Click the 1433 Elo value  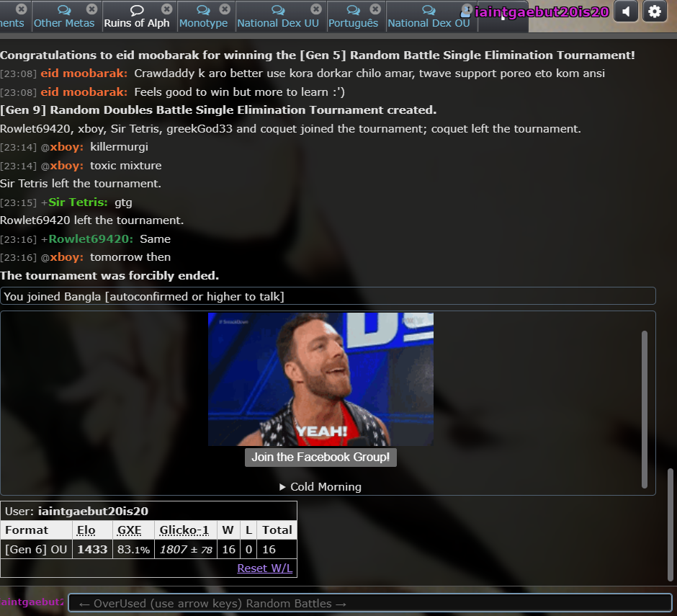92,550
